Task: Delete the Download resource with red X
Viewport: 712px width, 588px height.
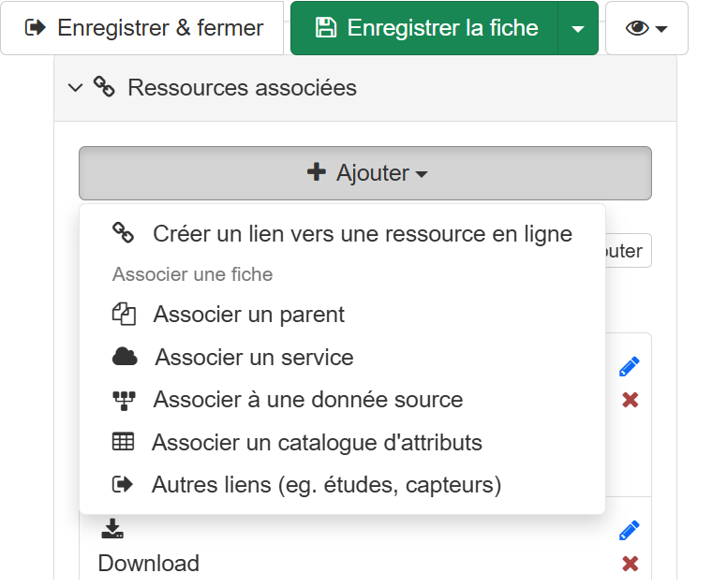Action: [x=630, y=564]
